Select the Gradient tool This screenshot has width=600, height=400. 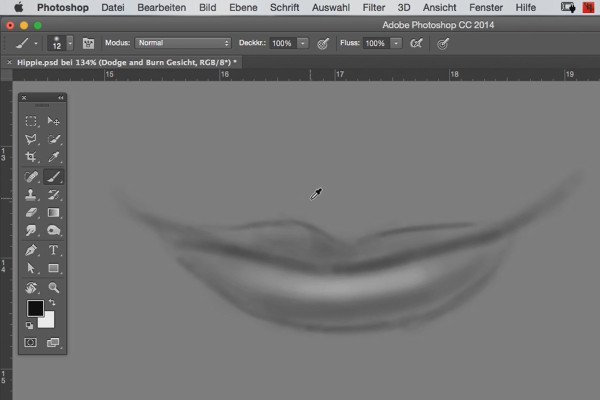tap(53, 212)
